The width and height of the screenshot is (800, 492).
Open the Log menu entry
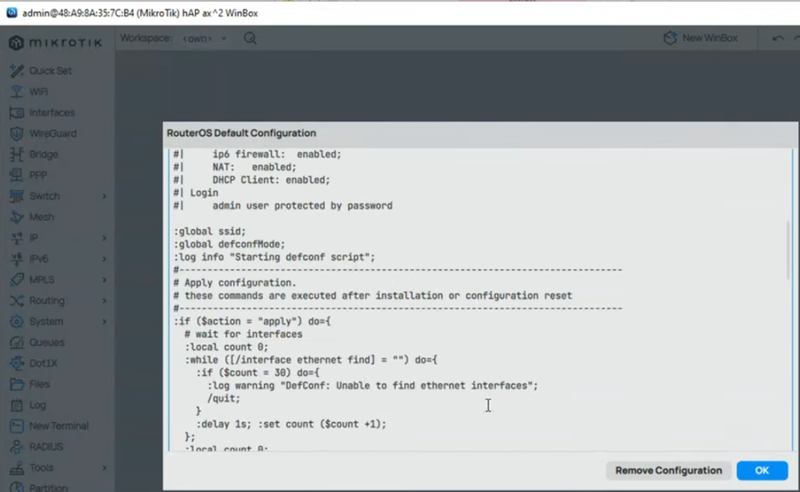(x=37, y=405)
